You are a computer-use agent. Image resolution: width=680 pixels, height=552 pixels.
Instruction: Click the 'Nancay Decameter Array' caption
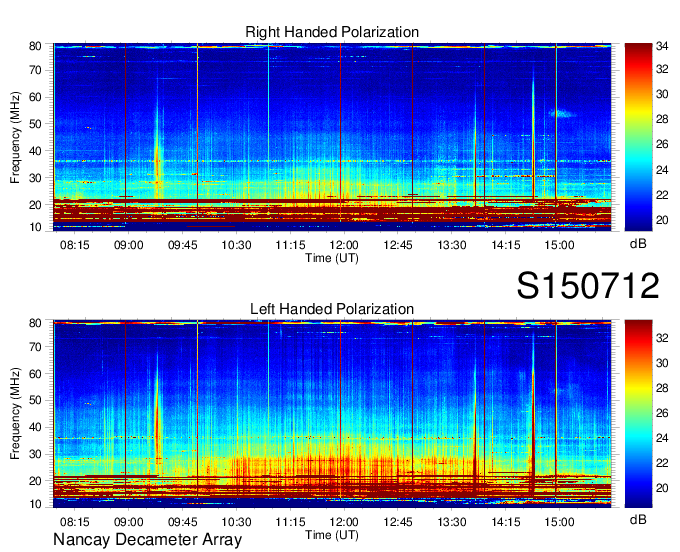[x=147, y=540]
